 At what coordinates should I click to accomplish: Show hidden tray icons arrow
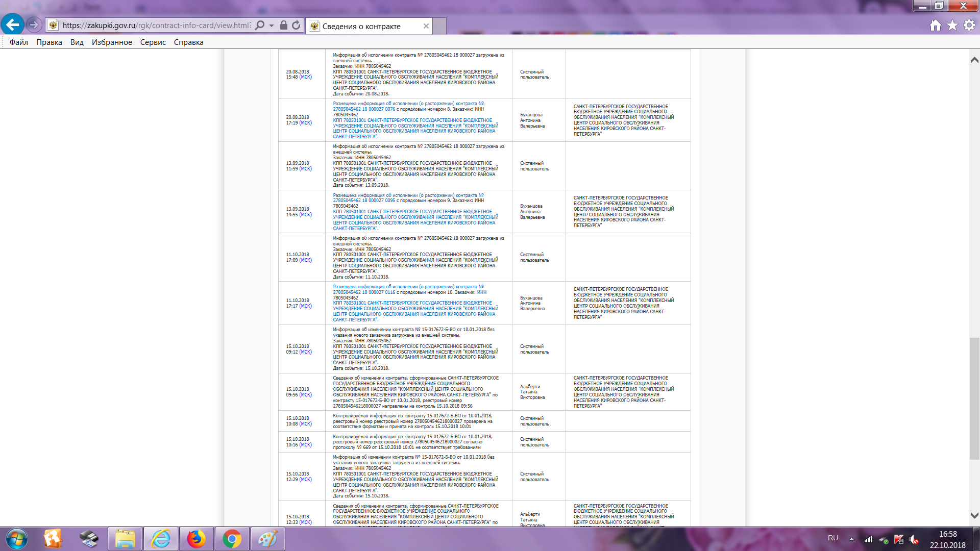pyautogui.click(x=851, y=539)
